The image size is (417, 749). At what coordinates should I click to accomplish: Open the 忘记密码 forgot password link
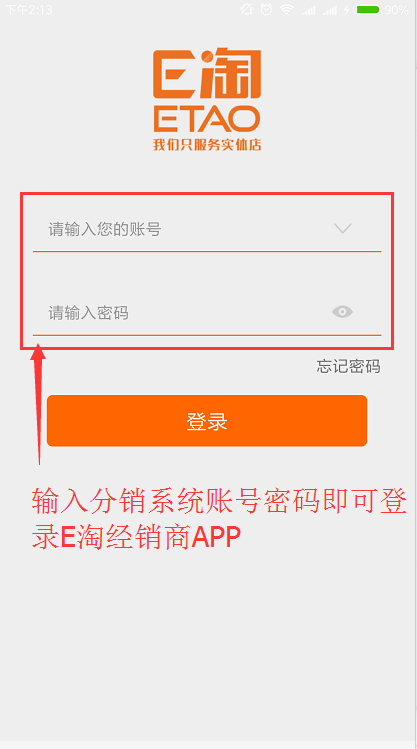tap(348, 366)
